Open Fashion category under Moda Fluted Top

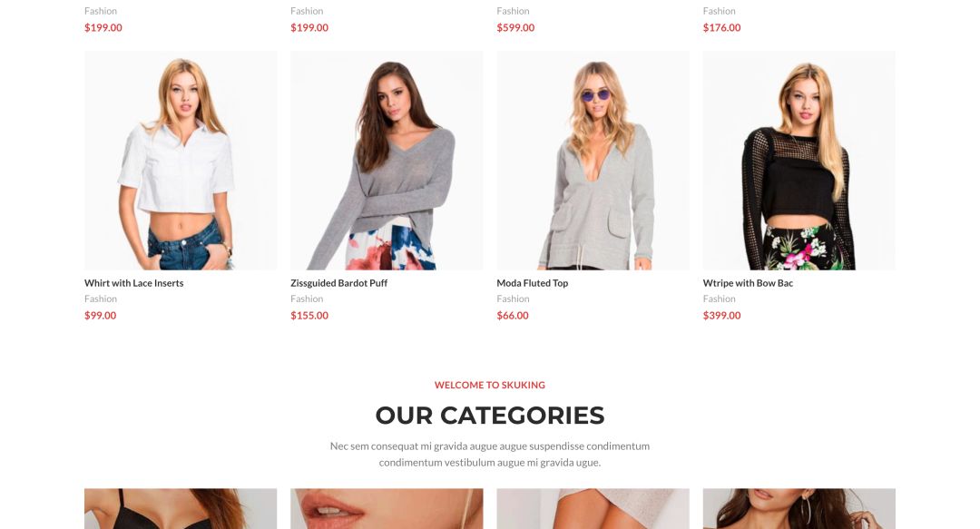pyautogui.click(x=513, y=299)
